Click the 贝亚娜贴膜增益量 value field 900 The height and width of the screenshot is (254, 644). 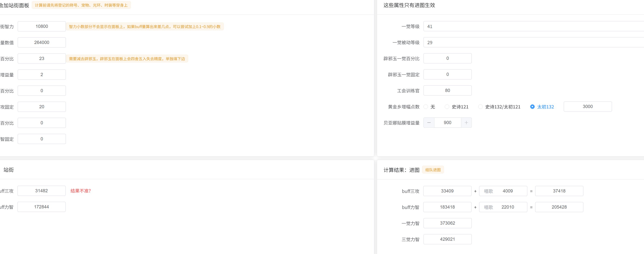click(x=447, y=123)
